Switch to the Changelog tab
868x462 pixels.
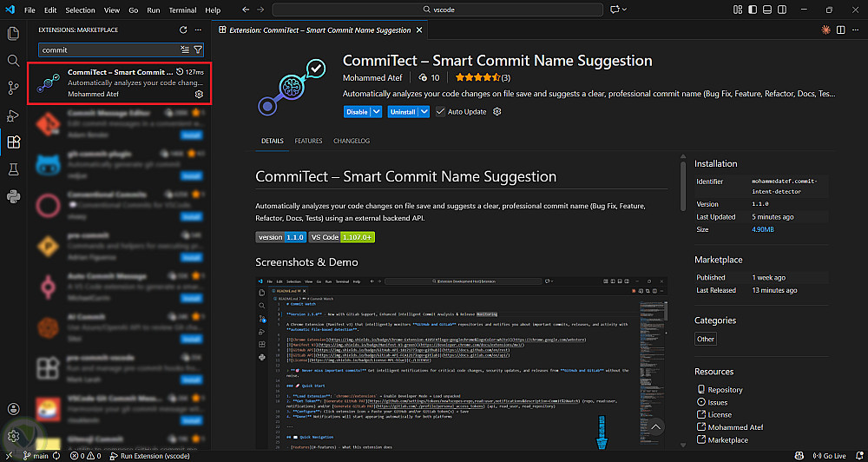[352, 141]
